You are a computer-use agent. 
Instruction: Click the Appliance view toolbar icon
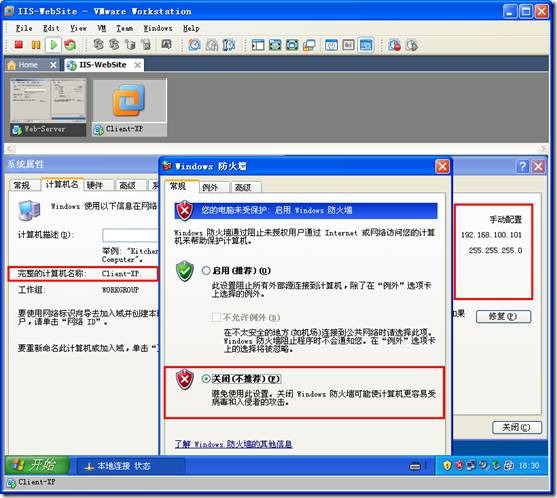pyautogui.click(x=348, y=45)
